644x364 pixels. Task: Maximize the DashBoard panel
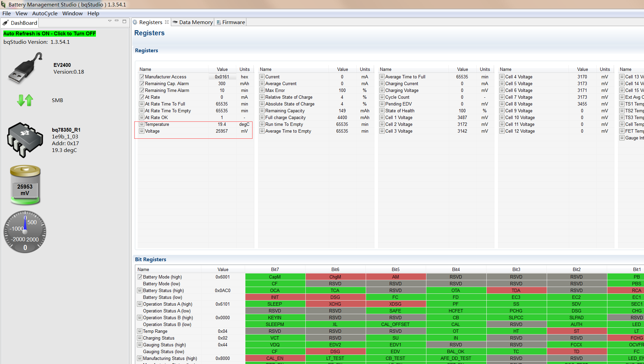pyautogui.click(x=124, y=21)
